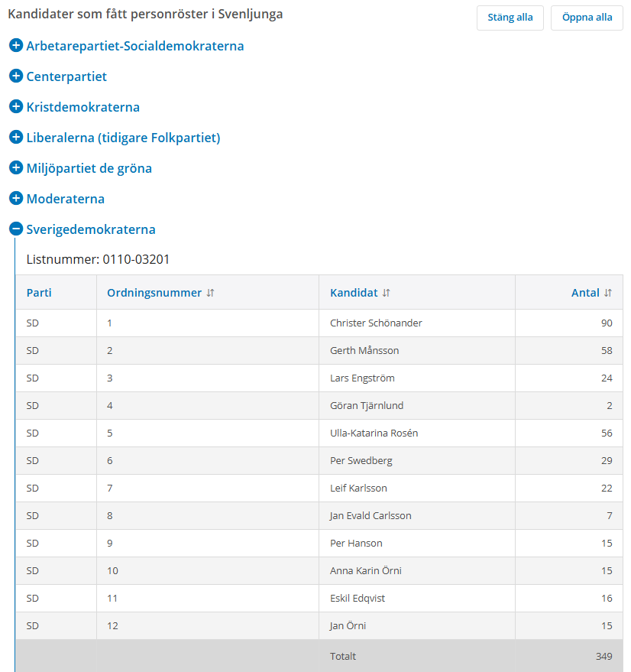Click plus icon beside Kristdemokraterna

coord(15,107)
